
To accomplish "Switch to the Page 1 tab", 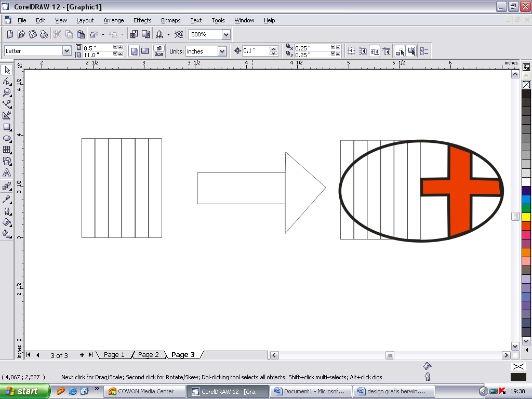I will pos(114,354).
